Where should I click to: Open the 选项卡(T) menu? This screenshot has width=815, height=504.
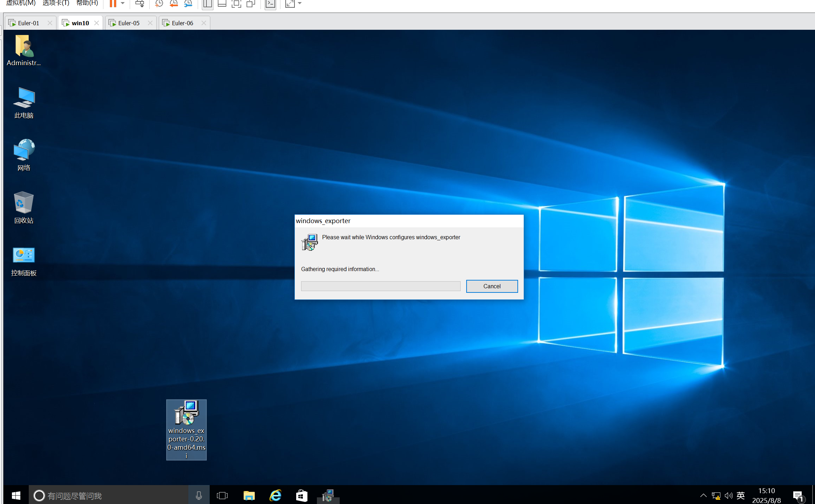point(56,3)
